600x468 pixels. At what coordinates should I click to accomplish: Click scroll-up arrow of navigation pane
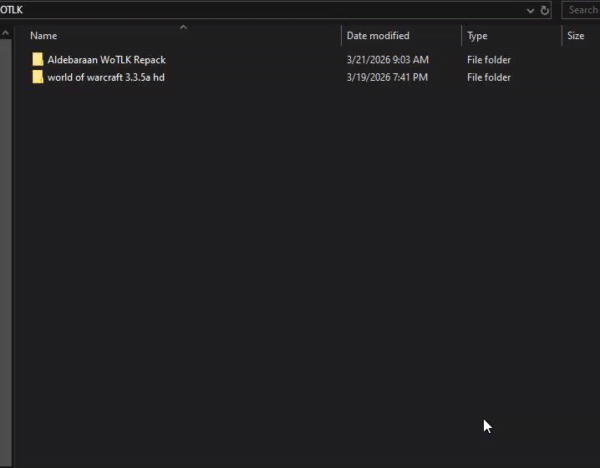tap(5, 33)
